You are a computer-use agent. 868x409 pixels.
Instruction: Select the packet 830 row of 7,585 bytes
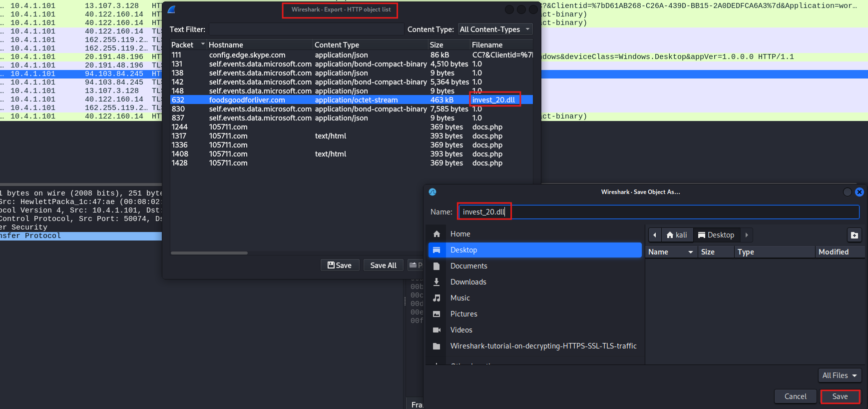[352, 109]
